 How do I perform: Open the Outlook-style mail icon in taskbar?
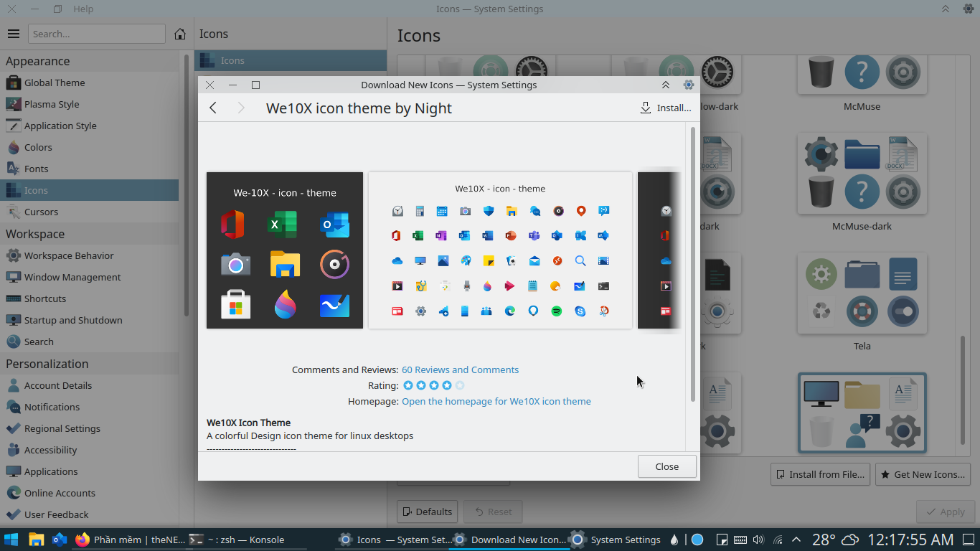coord(60,540)
